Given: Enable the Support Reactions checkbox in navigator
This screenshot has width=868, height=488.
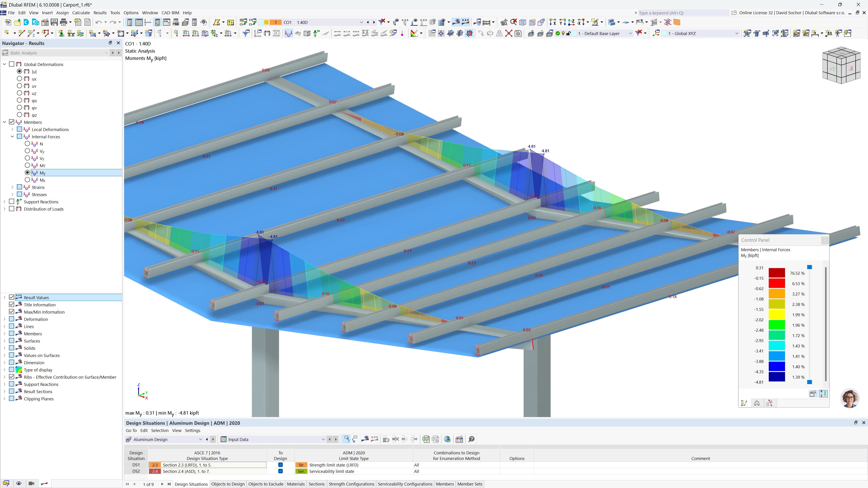Looking at the screenshot, I should (x=12, y=201).
